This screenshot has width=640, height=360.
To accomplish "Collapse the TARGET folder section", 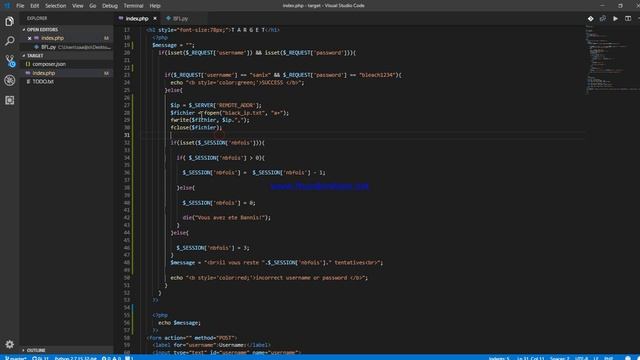I will click(67, 56).
